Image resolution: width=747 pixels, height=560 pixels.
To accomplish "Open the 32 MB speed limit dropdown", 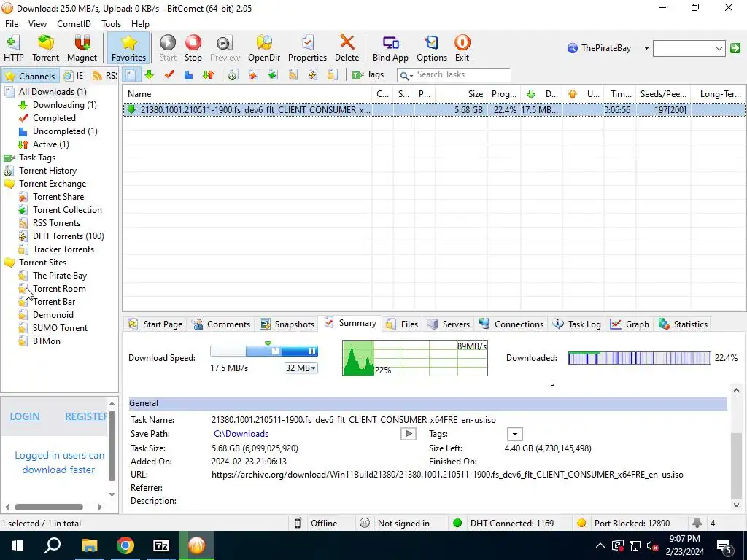I will tap(301, 368).
